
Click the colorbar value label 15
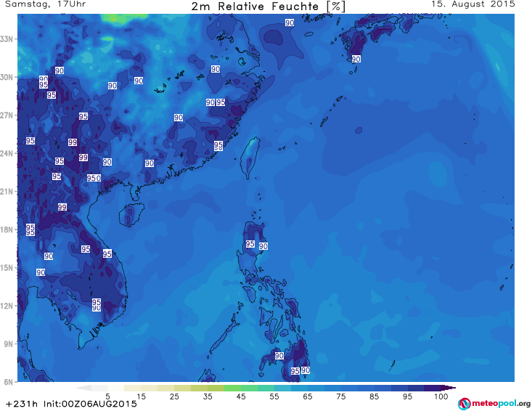141,396
